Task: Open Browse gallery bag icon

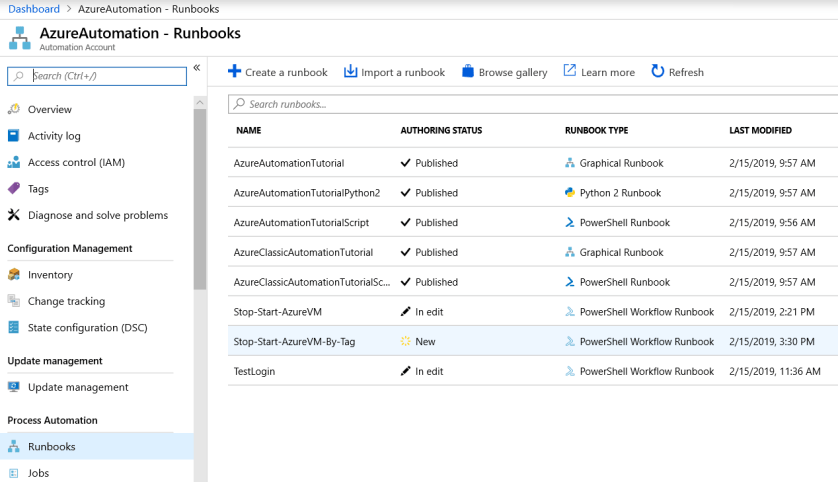Action: (467, 72)
